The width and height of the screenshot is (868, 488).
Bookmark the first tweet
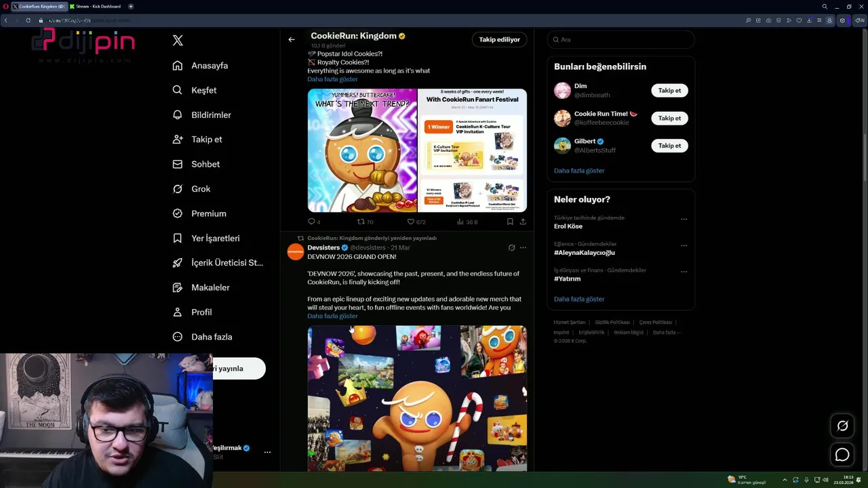[x=510, y=222]
